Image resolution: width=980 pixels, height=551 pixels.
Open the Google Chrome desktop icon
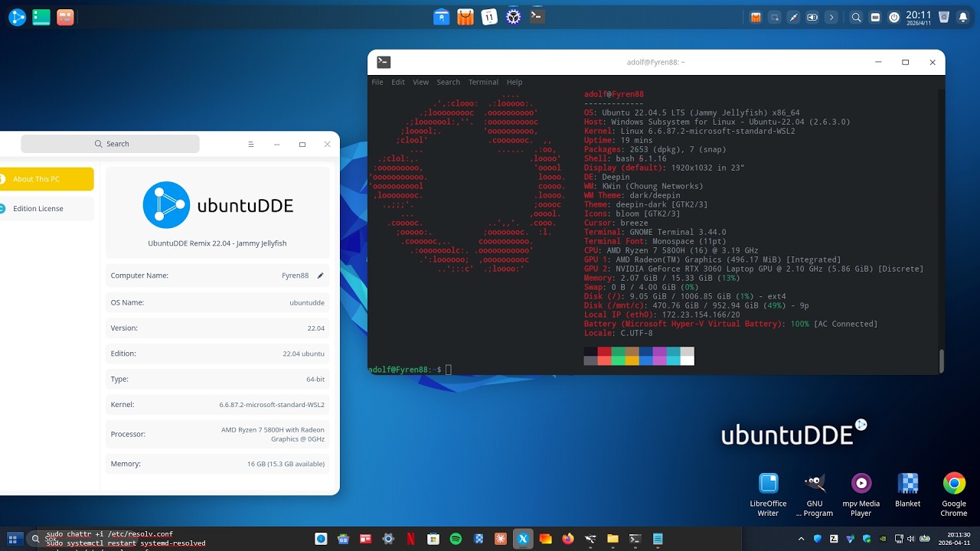954,494
